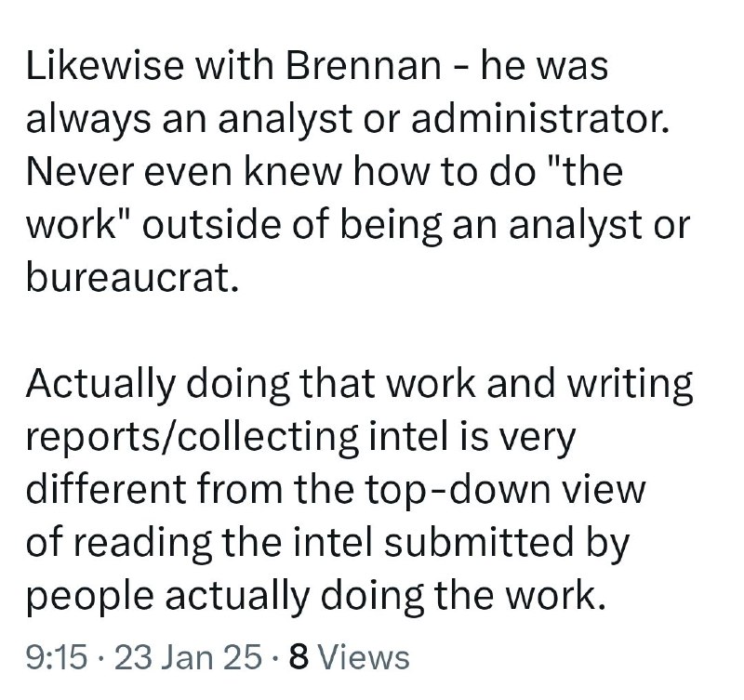Click the word people on the last line
744x700 pixels.
click(x=90, y=596)
